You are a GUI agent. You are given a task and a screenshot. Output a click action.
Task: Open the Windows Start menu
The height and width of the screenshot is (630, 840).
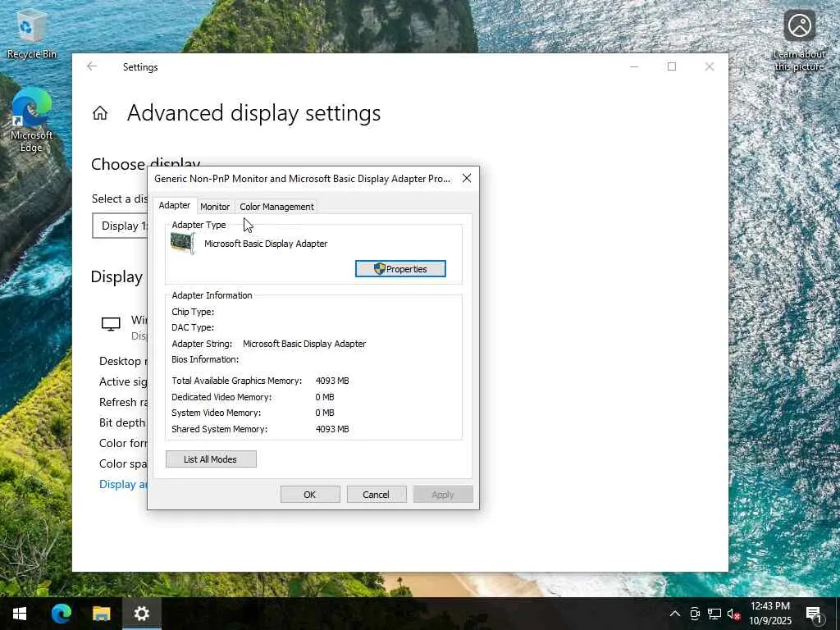point(20,614)
